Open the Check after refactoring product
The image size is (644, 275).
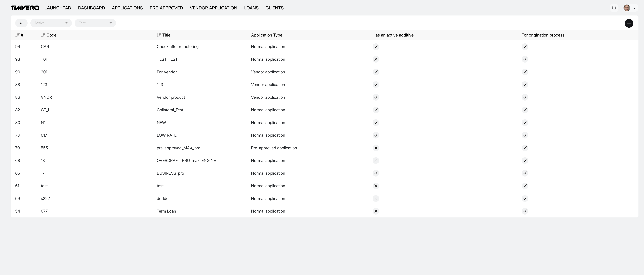177,47
